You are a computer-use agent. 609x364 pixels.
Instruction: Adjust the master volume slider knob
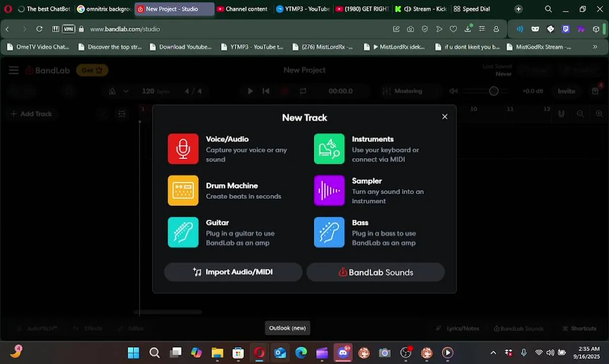[x=494, y=91]
